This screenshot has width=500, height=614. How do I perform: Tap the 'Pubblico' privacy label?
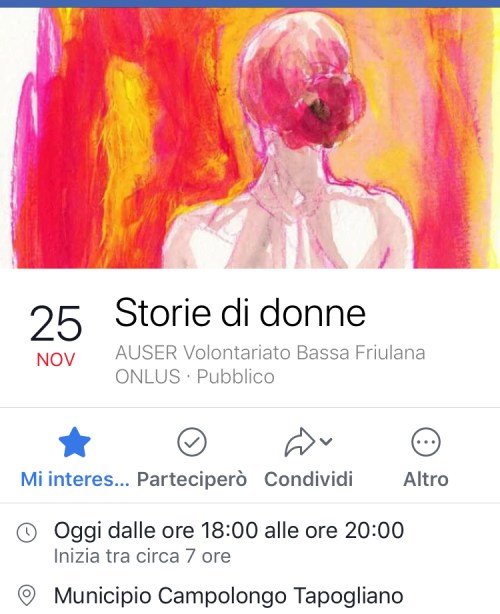pos(235,377)
